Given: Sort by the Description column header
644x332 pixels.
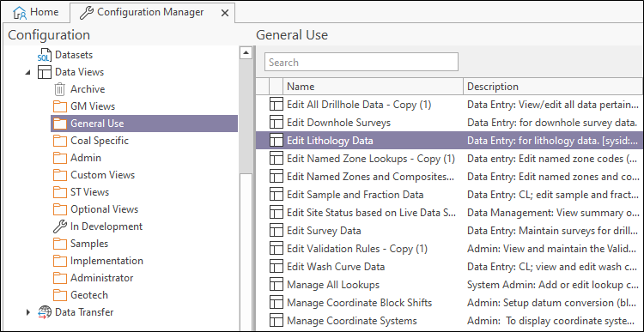Looking at the screenshot, I should [554, 87].
